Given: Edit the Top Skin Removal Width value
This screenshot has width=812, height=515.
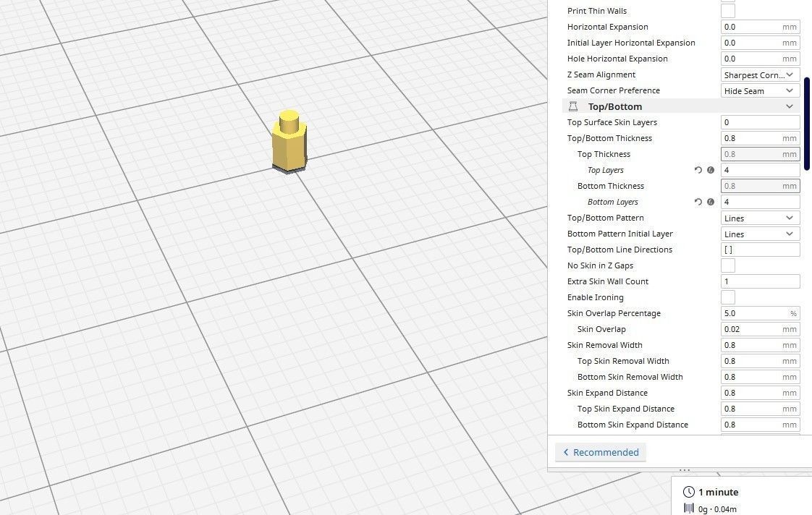Looking at the screenshot, I should tap(760, 361).
